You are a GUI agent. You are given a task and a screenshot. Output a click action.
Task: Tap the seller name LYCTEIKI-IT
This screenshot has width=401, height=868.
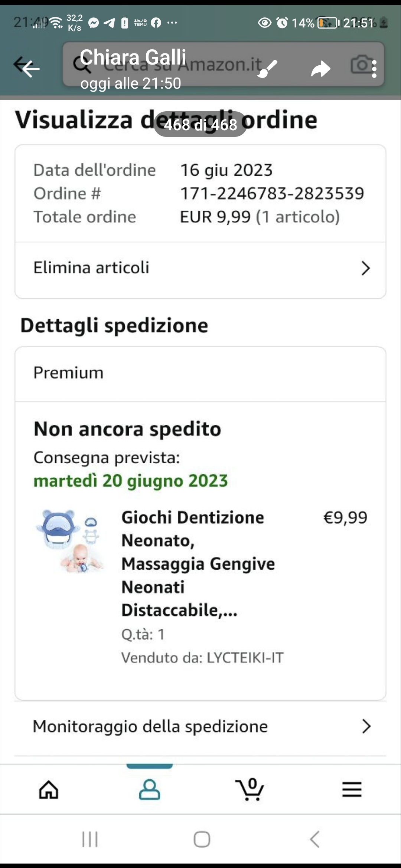[245, 658]
